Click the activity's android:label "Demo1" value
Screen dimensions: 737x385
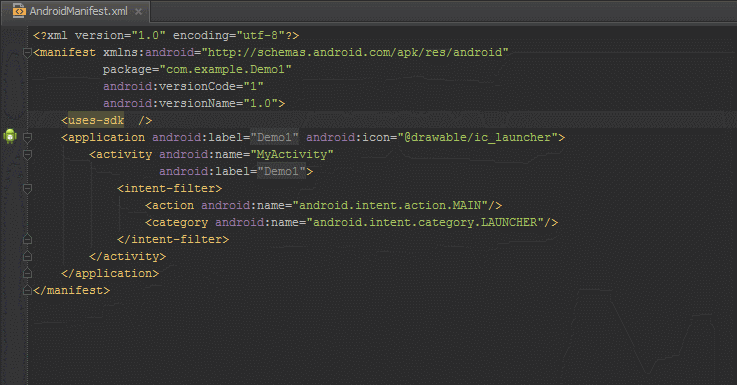tap(282, 171)
